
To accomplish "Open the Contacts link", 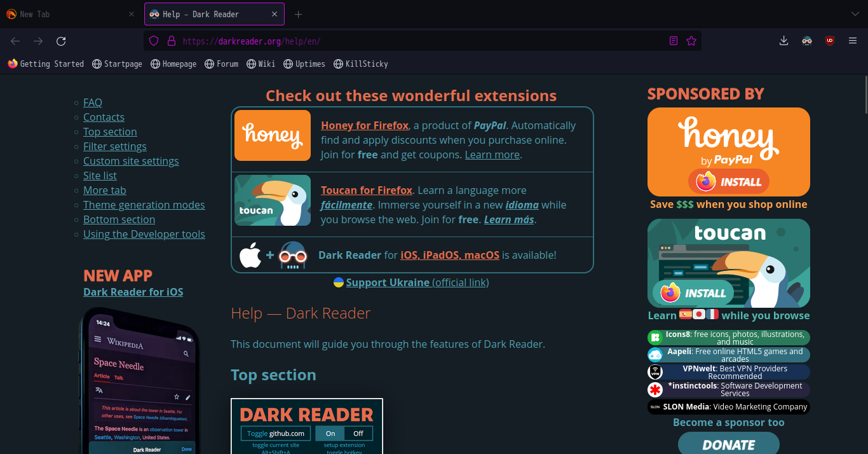I will [x=104, y=117].
